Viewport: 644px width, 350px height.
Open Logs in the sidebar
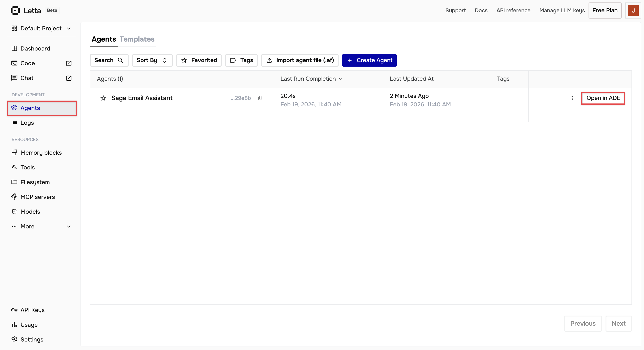[27, 123]
